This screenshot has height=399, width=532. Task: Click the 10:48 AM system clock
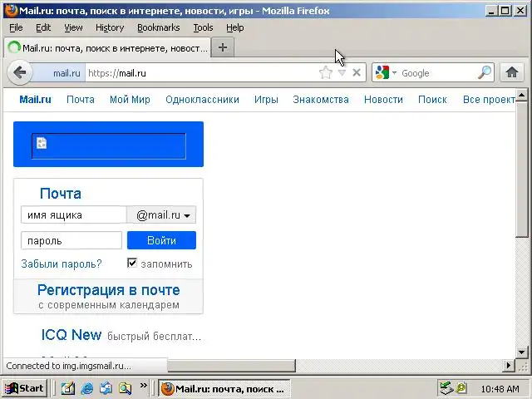tap(500, 388)
